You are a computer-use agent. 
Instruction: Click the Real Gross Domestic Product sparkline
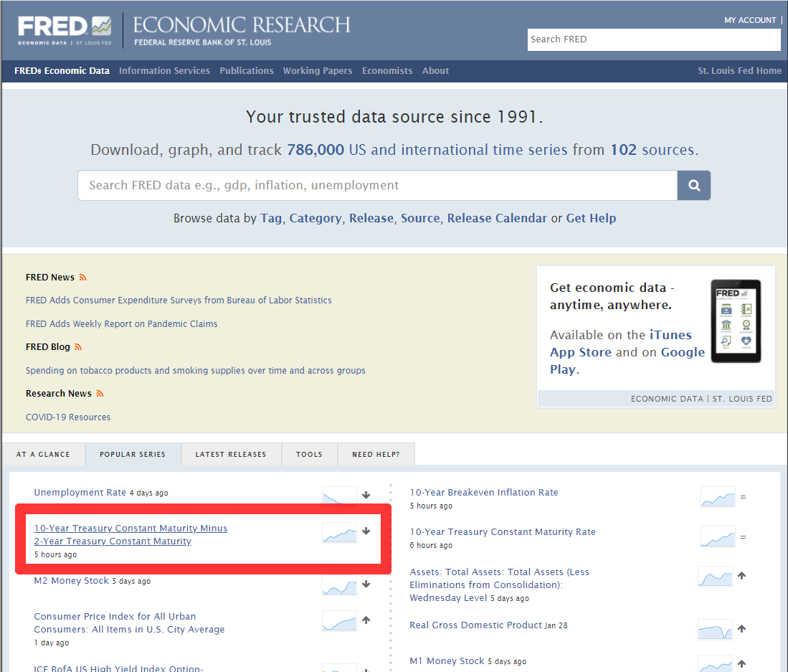click(x=715, y=629)
